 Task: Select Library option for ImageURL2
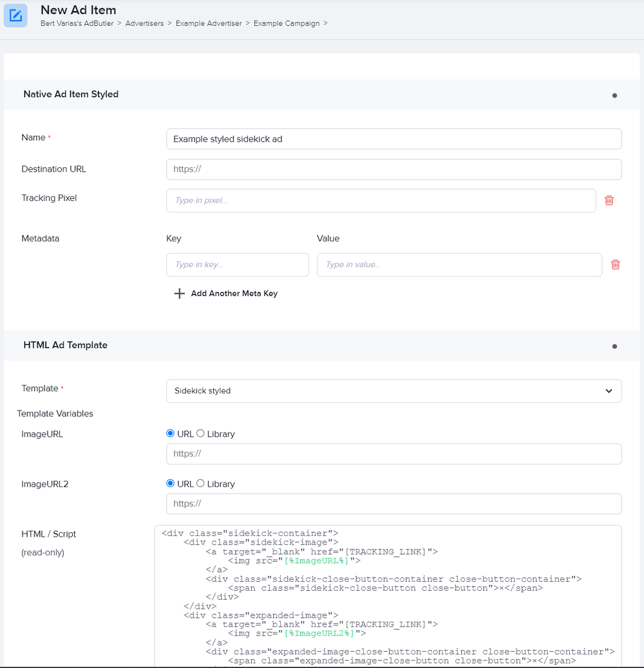(x=200, y=483)
